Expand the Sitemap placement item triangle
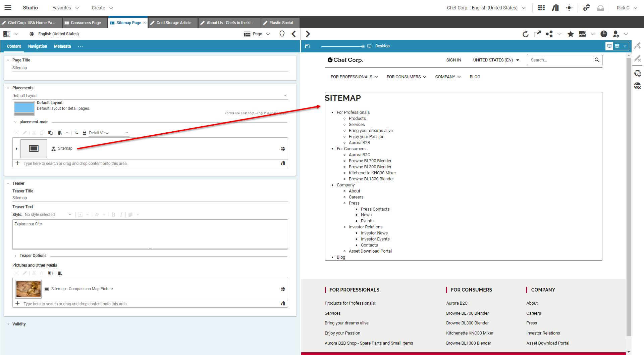 click(x=16, y=149)
